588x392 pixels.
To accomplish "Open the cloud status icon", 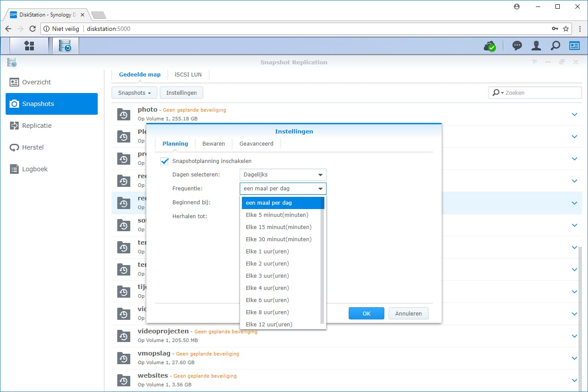I will point(489,46).
